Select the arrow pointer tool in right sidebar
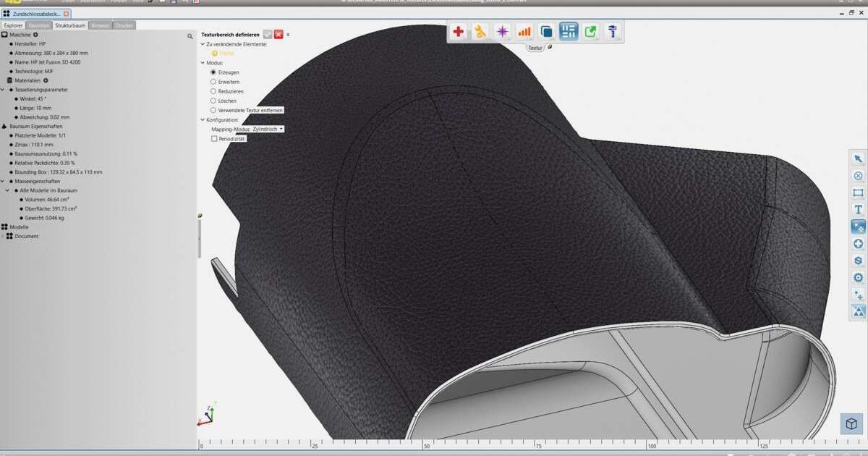 (858, 159)
